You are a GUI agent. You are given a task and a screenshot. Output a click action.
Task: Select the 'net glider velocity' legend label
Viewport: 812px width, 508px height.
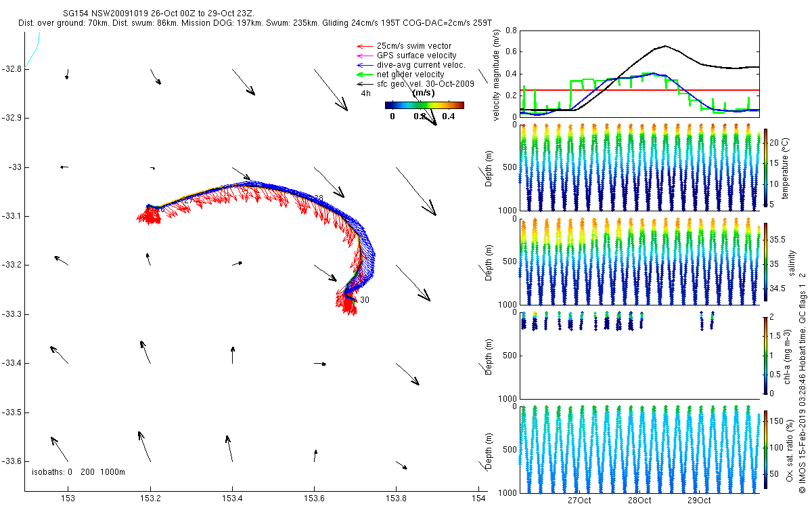click(x=410, y=75)
